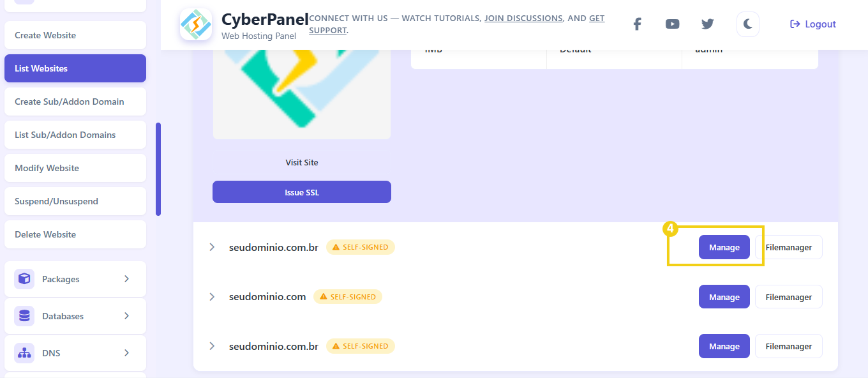This screenshot has width=868, height=378.
Task: Toggle the SELF-SIGNED badge on first seudominio.com.br
Action: 361,247
